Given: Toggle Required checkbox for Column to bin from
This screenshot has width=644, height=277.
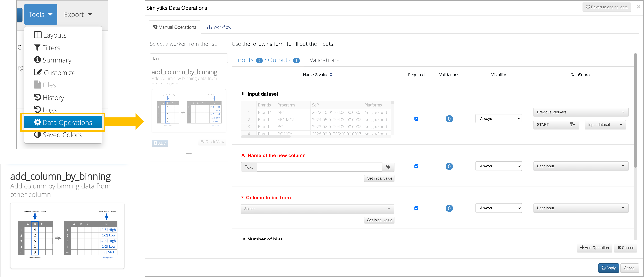Looking at the screenshot, I should (x=416, y=208).
